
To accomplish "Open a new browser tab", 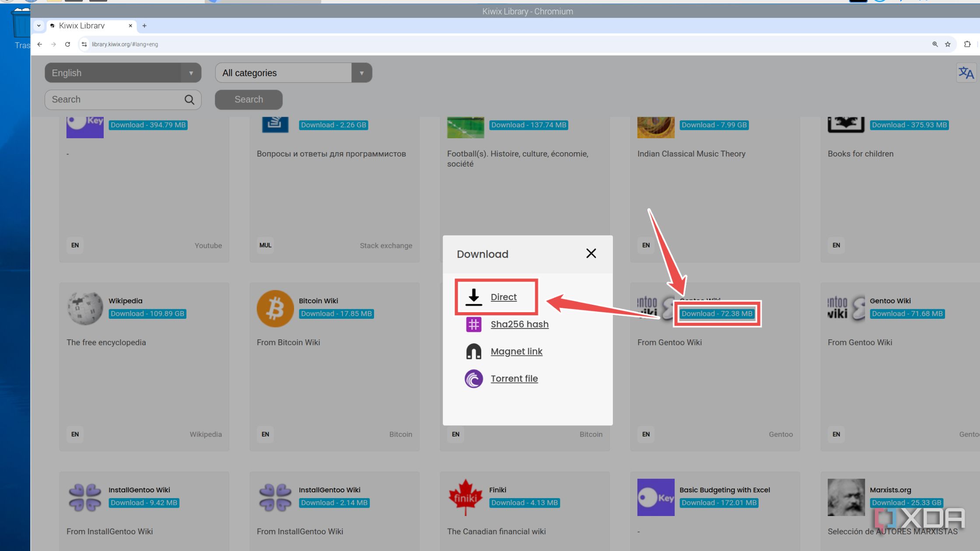I will coord(144,26).
